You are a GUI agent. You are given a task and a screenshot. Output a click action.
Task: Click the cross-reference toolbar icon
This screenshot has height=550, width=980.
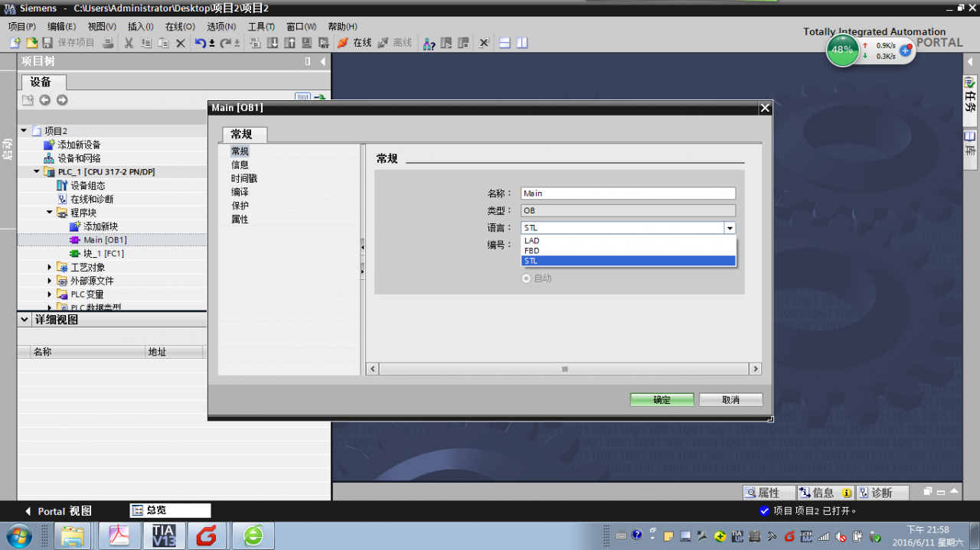click(x=484, y=43)
